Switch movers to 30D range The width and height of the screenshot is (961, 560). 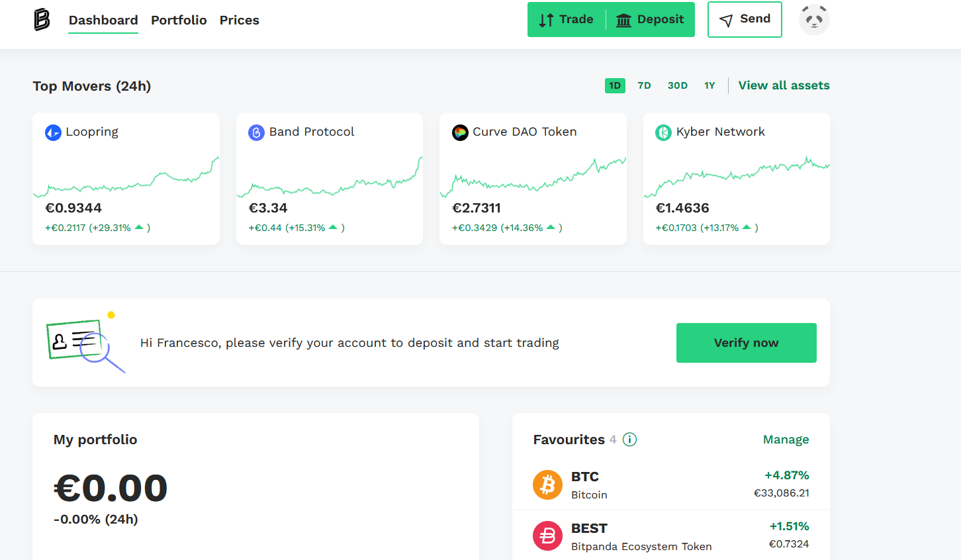(678, 85)
